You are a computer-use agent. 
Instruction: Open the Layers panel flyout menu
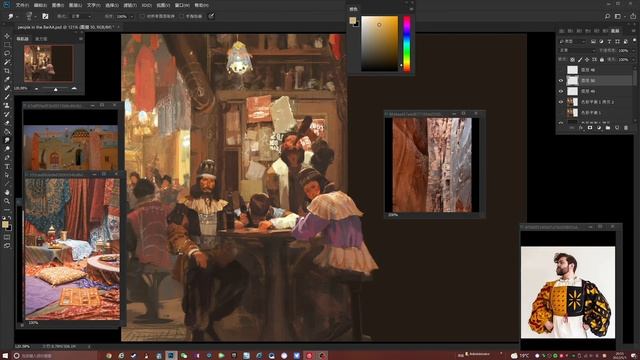tap(634, 31)
